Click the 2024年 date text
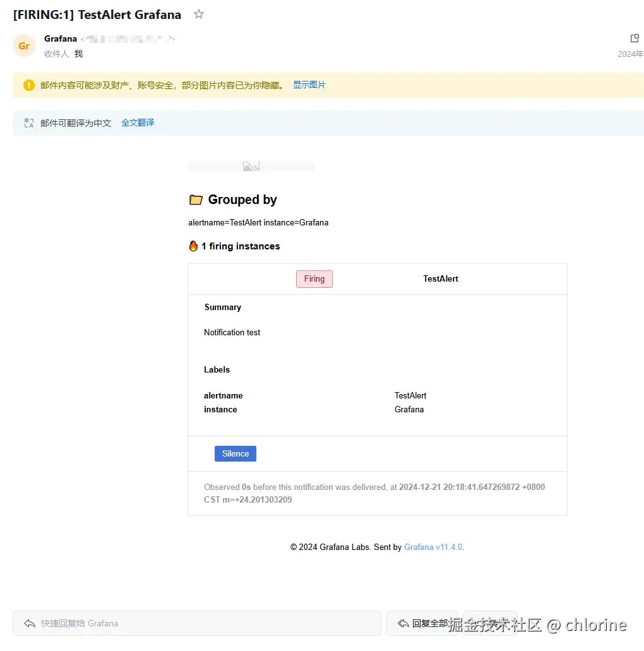Image resolution: width=644 pixels, height=651 pixels. click(x=631, y=54)
